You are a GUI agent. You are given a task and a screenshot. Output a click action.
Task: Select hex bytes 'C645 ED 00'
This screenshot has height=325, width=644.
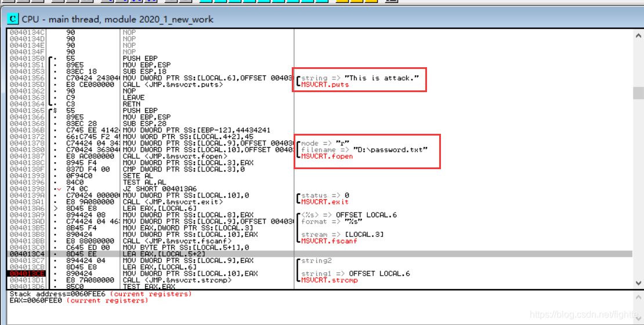click(x=88, y=247)
